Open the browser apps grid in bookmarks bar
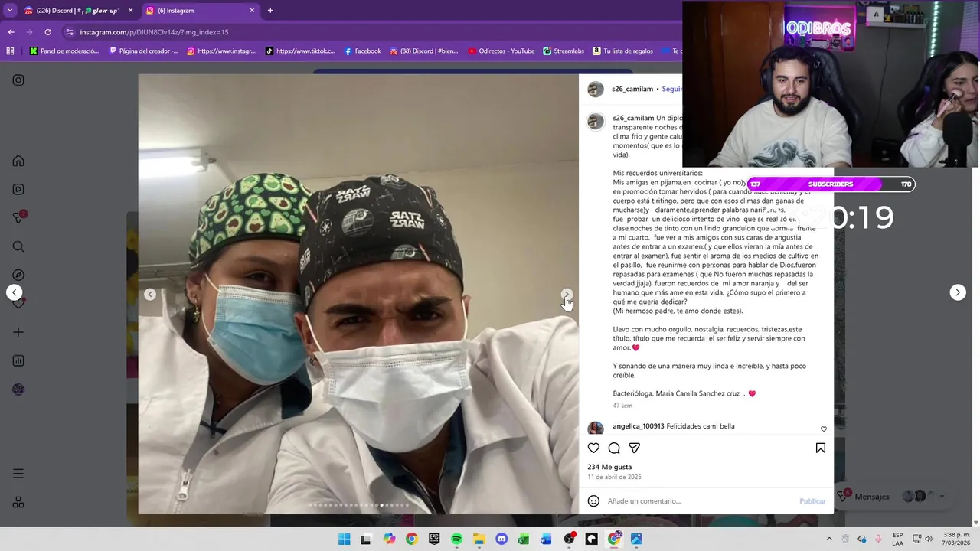980x551 pixels. point(10,51)
